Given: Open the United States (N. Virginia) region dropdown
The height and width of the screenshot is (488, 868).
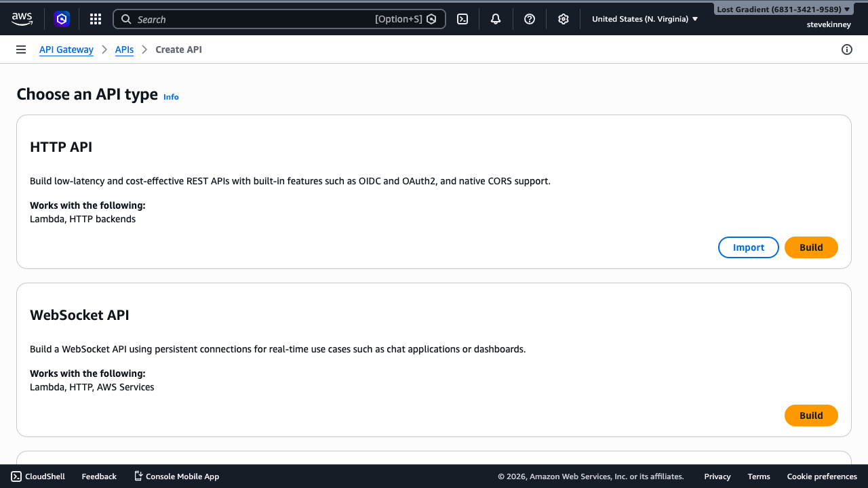Looking at the screenshot, I should coord(645,19).
